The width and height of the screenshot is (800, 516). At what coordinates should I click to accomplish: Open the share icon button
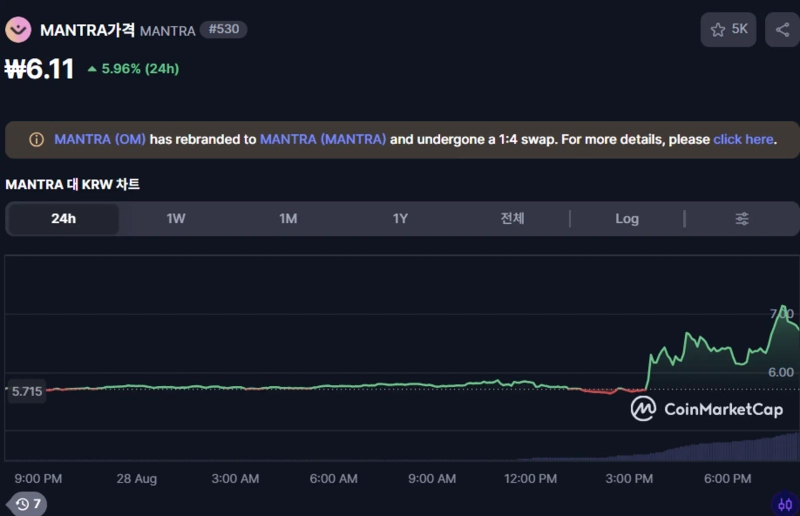point(783,30)
